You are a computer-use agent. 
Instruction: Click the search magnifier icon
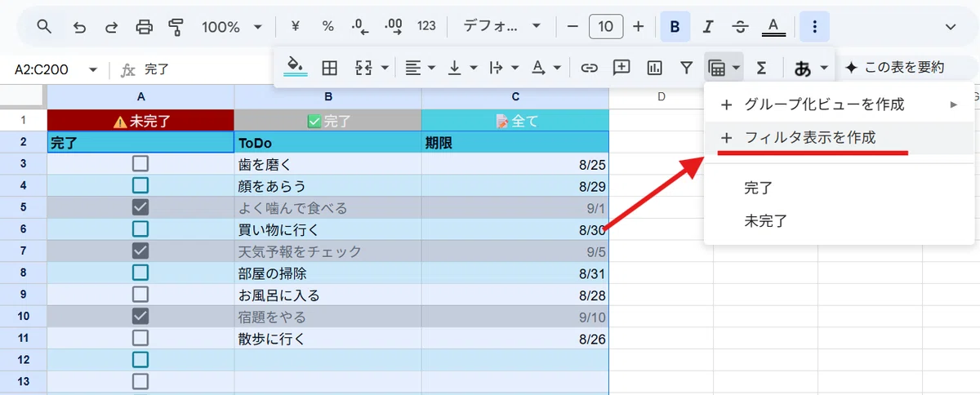click(x=44, y=27)
